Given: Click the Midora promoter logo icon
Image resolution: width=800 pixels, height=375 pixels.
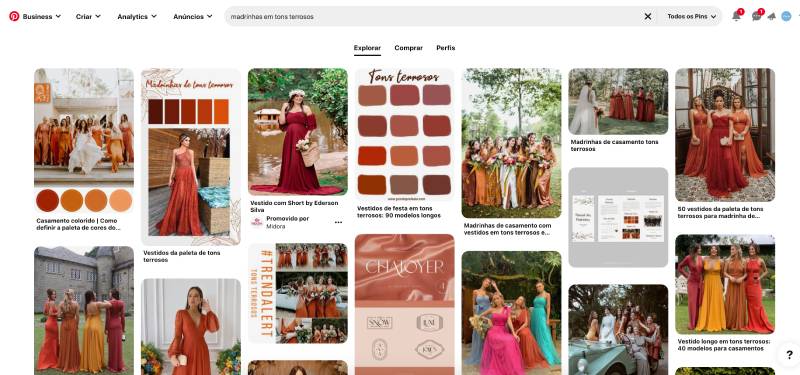Looking at the screenshot, I should coord(257,222).
